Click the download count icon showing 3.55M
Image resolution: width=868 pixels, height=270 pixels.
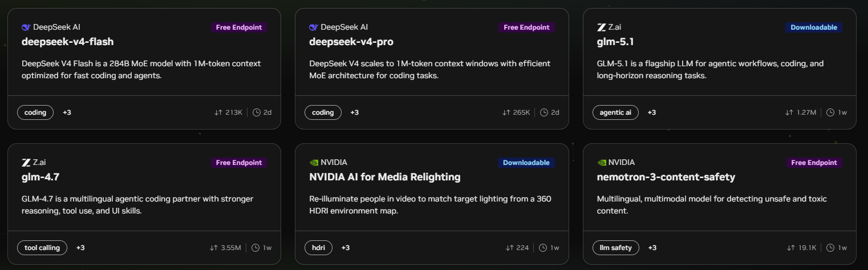click(x=213, y=248)
